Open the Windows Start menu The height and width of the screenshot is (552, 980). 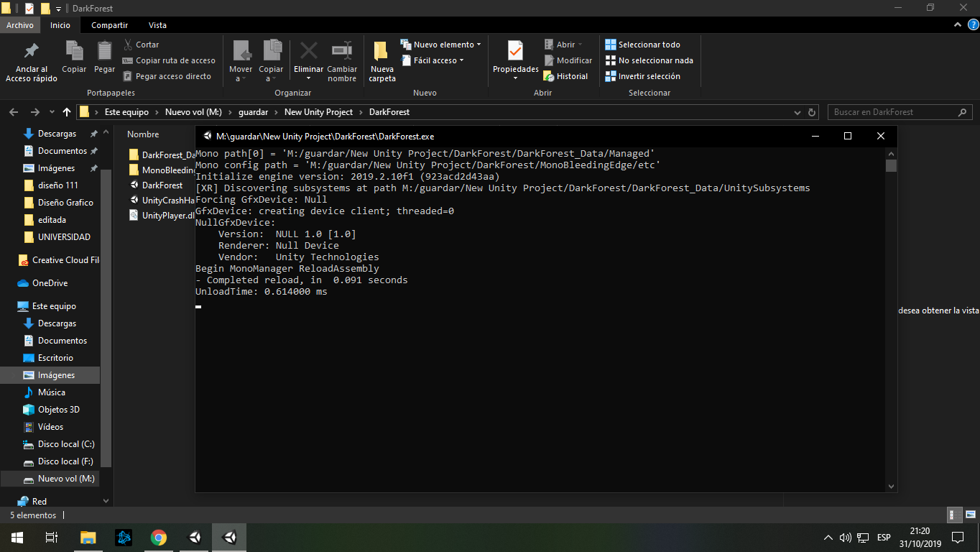17,538
